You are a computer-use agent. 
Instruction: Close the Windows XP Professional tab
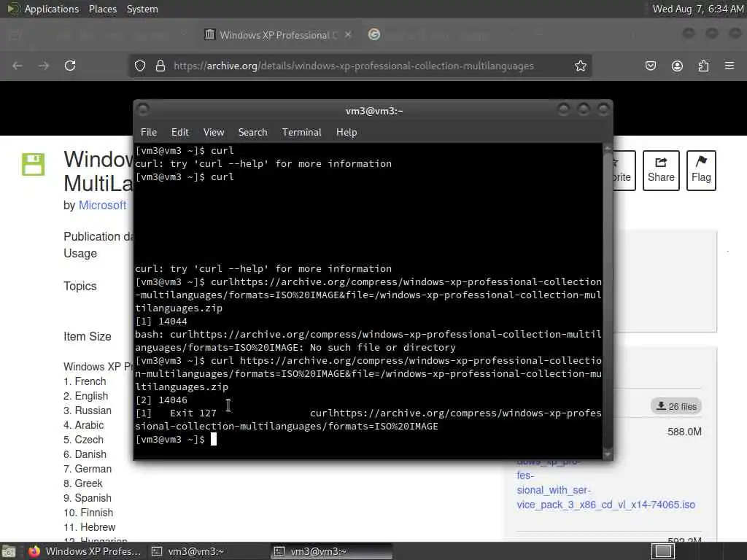[x=348, y=35]
